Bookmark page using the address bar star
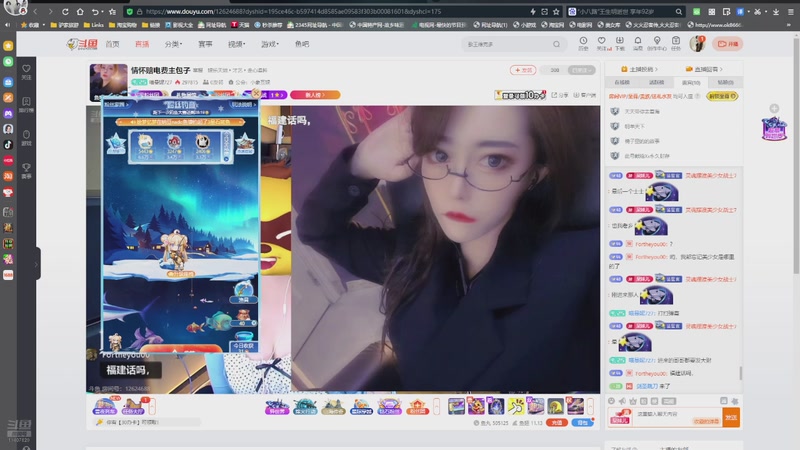Image resolution: width=800 pixels, height=450 pixels. (556, 11)
